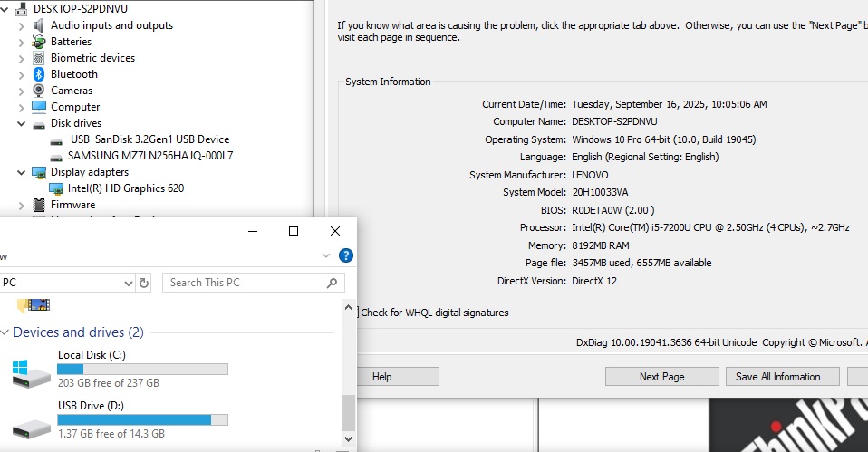Collapse the Display adapters category
This screenshot has height=452, width=868.
(22, 172)
